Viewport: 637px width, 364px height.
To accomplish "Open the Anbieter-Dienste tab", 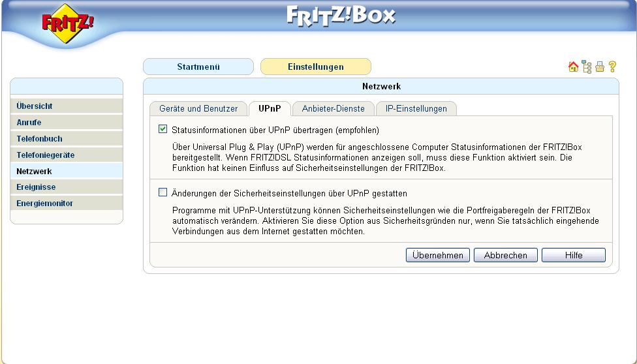I will 333,108.
